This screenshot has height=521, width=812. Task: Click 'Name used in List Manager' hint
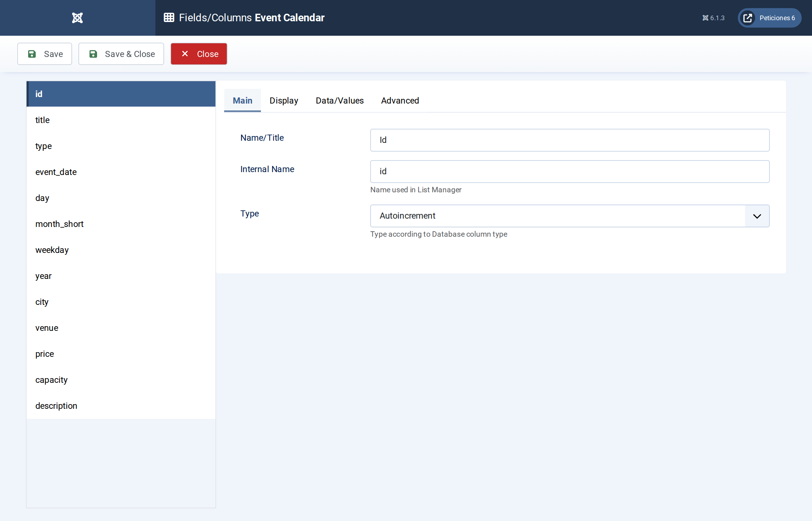(416, 190)
